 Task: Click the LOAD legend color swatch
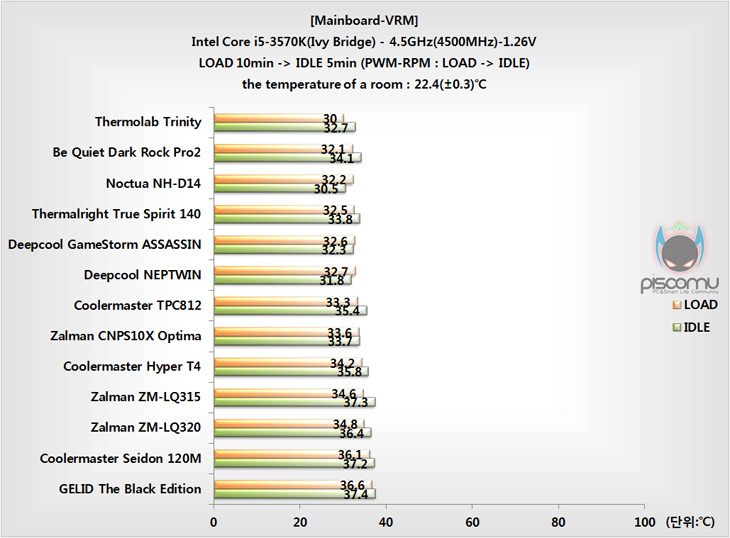(x=677, y=305)
